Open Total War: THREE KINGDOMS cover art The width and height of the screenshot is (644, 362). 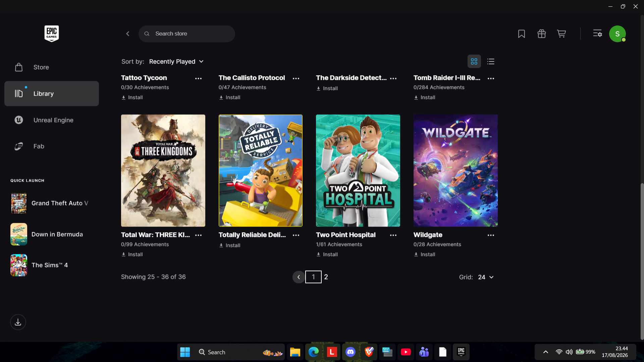tap(163, 171)
